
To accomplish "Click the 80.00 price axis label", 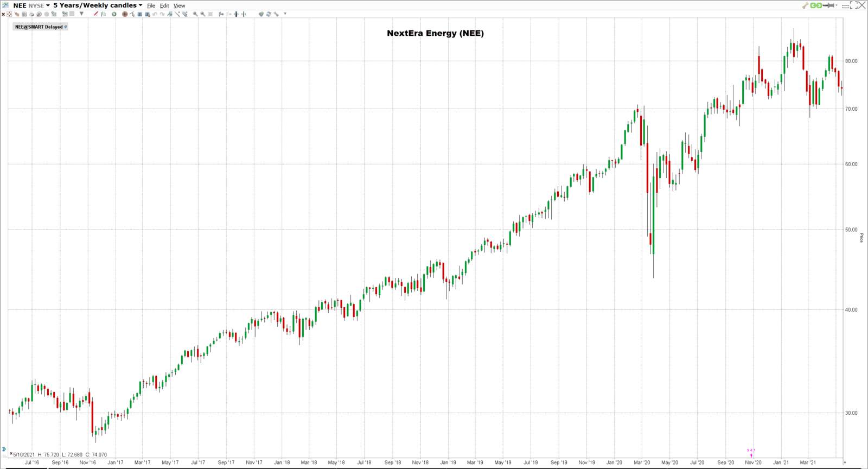I will coord(851,61).
